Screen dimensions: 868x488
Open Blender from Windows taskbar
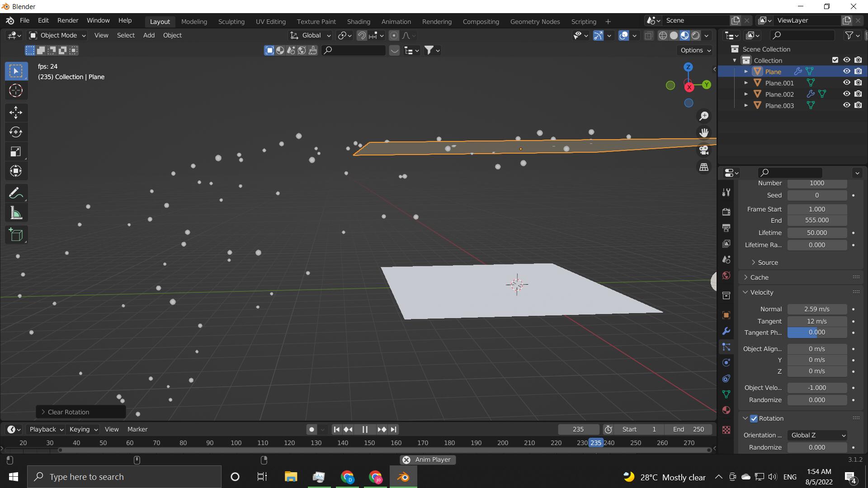point(403,477)
